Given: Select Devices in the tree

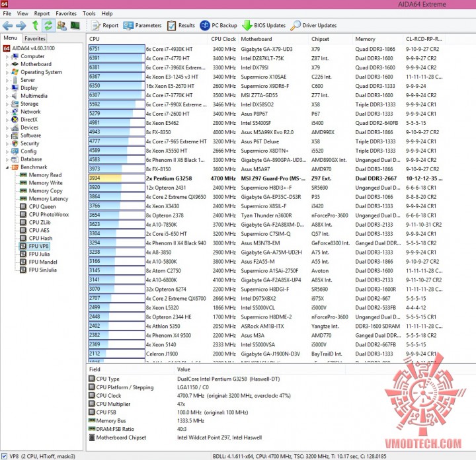Looking at the screenshot, I should pyautogui.click(x=30, y=128).
